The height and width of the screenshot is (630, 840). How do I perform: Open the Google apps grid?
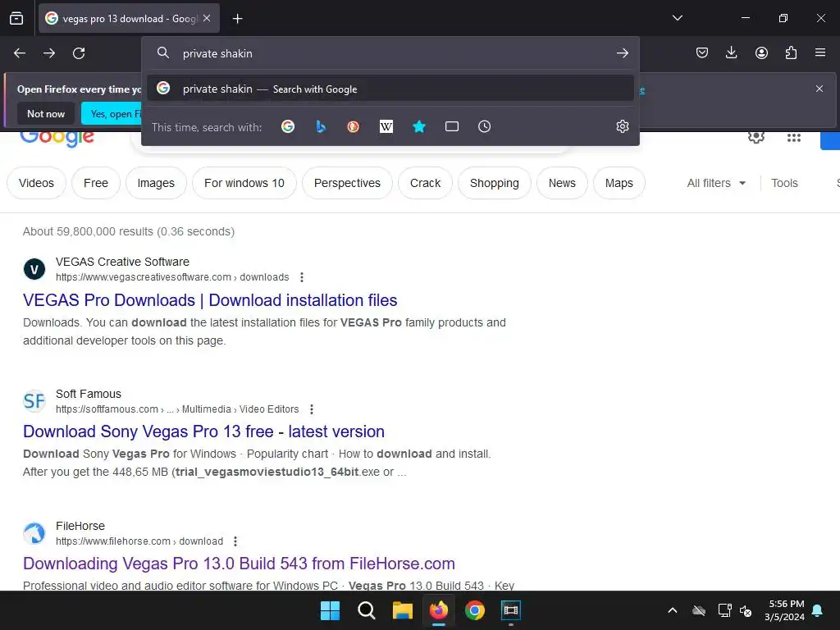click(794, 138)
